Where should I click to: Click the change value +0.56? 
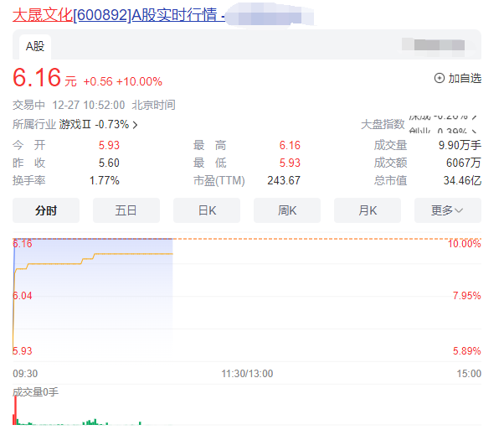point(98,82)
